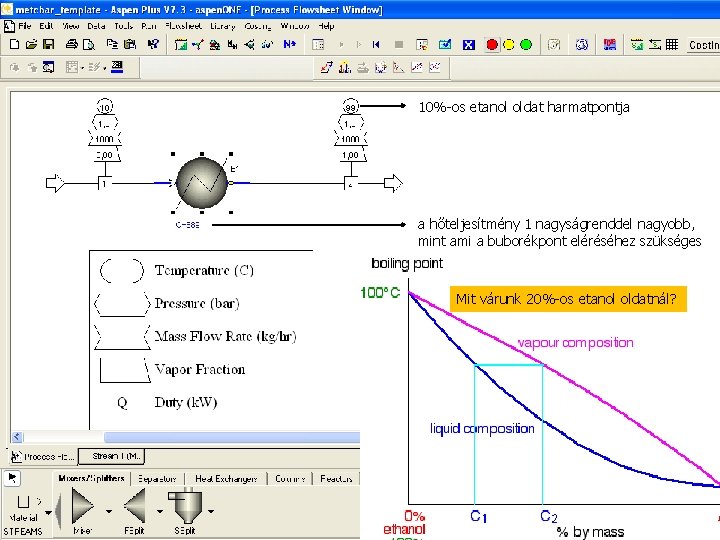Image resolution: width=720 pixels, height=540 pixels.
Task: Click the green circle toolbar indicator
Action: [x=526, y=45]
